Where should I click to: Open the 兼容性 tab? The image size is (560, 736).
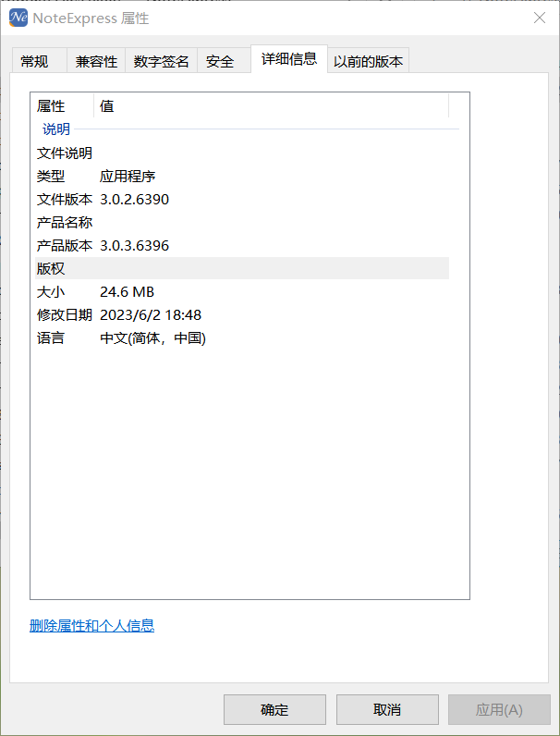96,61
